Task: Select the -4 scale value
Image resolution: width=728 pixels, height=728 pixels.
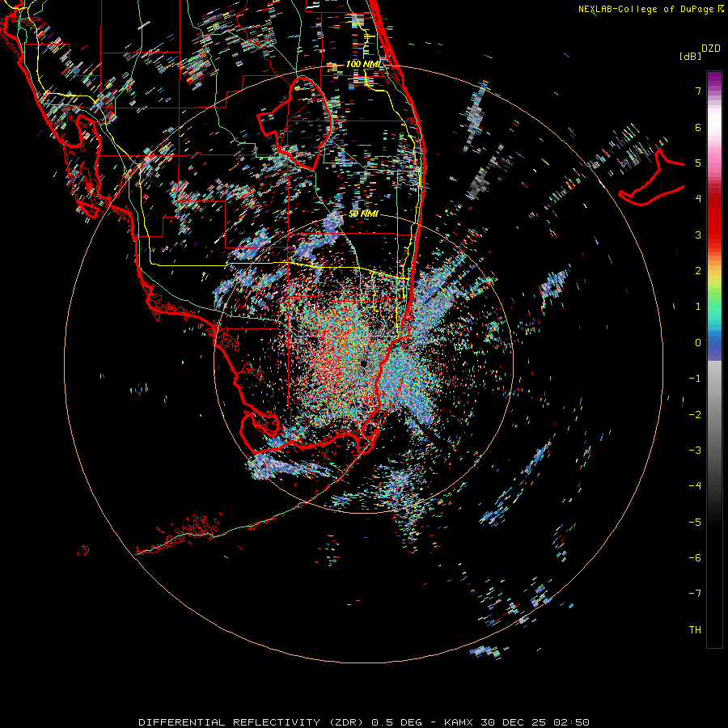Action: coord(695,486)
